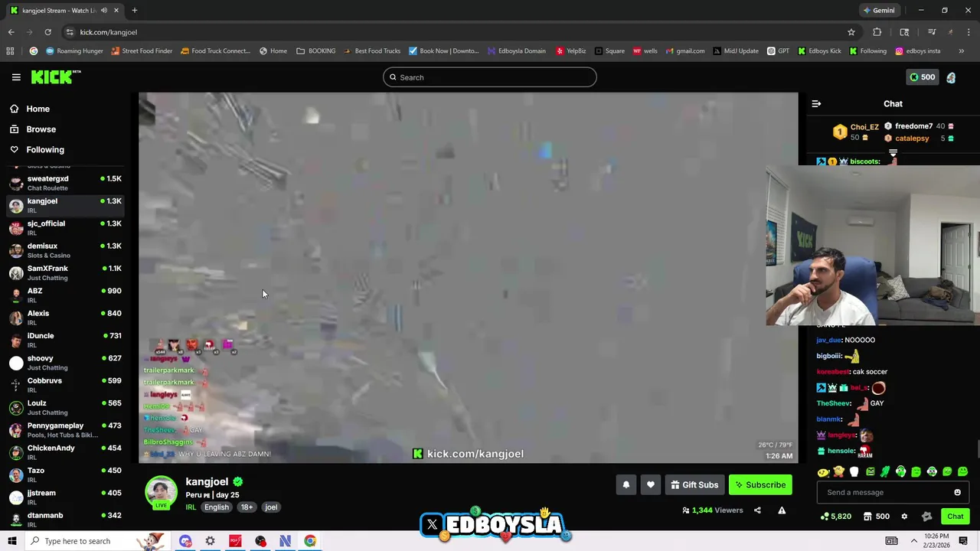Open the 500 Kicks balance
980x551 pixels.
tap(921, 77)
